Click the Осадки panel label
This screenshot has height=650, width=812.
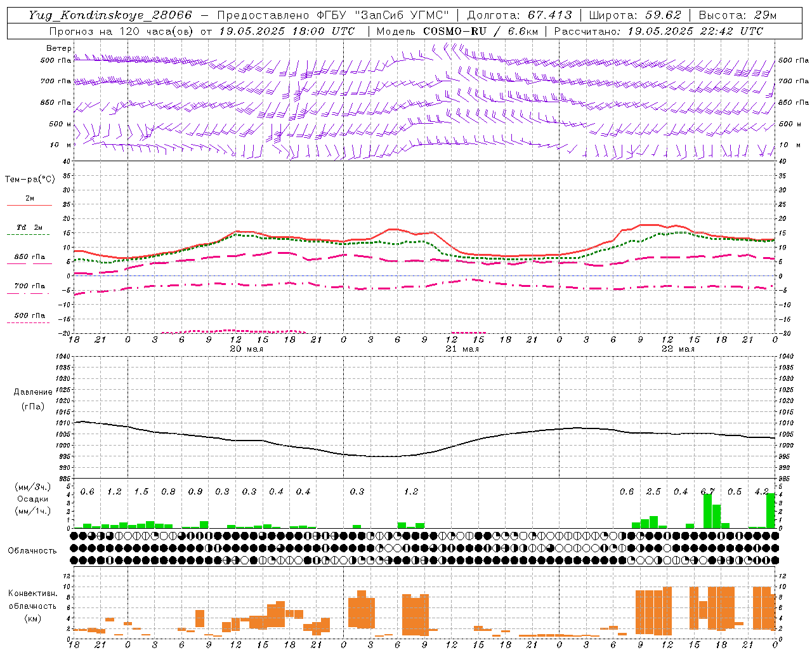click(x=32, y=499)
